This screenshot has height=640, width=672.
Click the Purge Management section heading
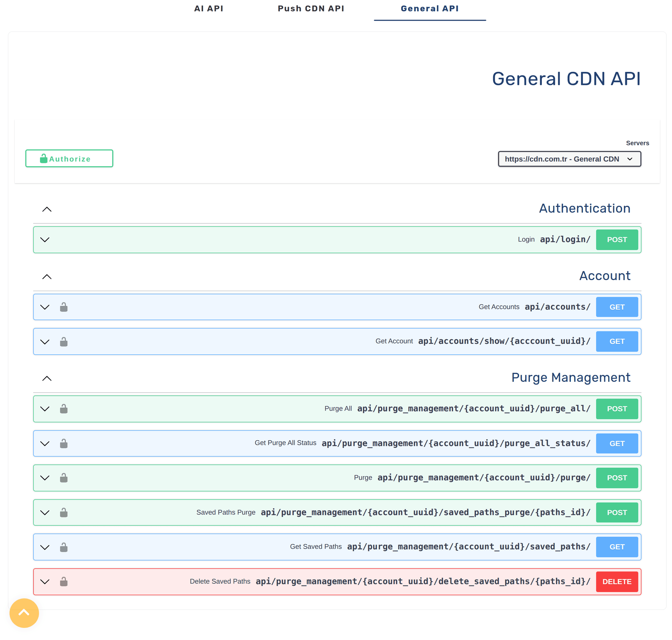point(571,378)
